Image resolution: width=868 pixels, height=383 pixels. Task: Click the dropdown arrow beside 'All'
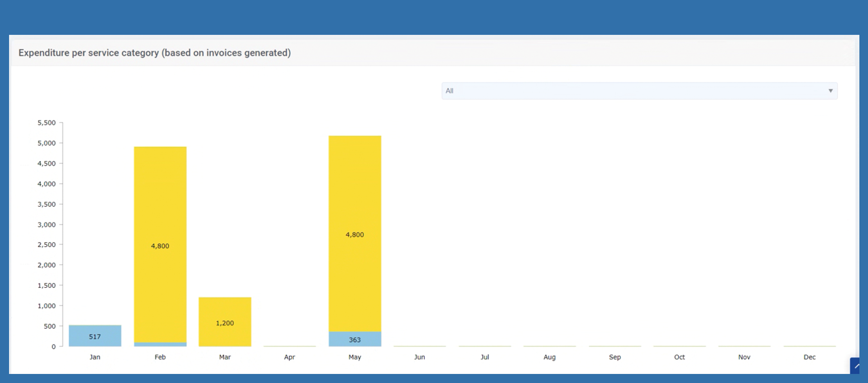click(x=830, y=91)
